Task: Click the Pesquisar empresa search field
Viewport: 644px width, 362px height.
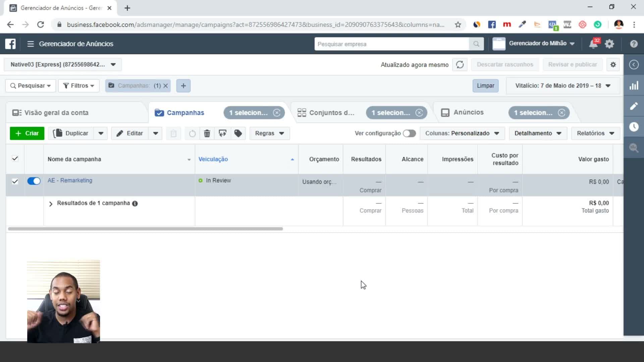Action: point(392,44)
